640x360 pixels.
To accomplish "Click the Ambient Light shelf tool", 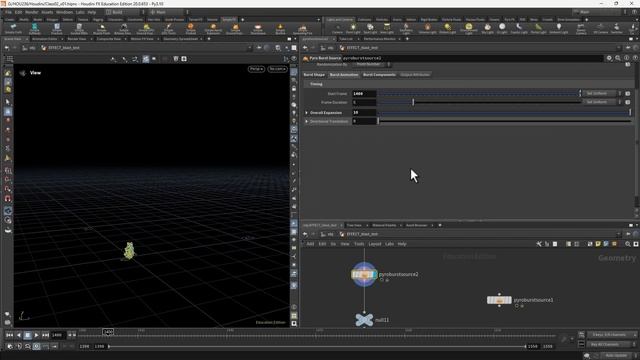I will pos(558,29).
